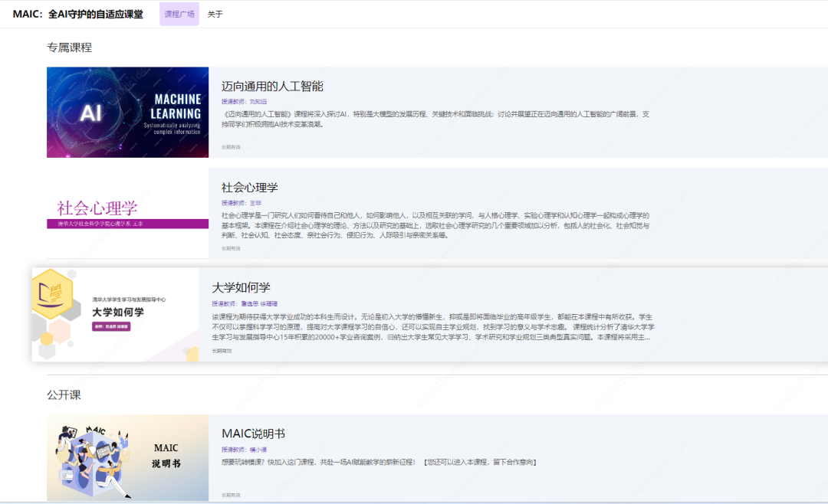The width and height of the screenshot is (828, 504).
Task: Click the MACHINE LEARNING course thumbnail
Action: [x=127, y=112]
